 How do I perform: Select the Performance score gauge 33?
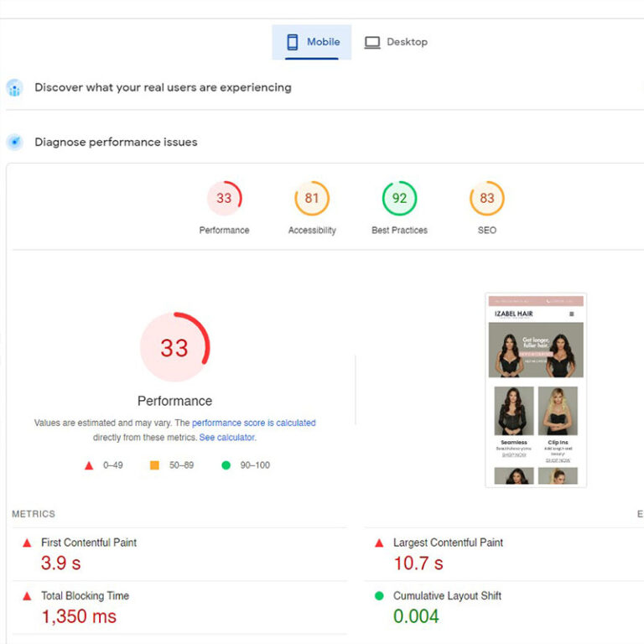[224, 199]
